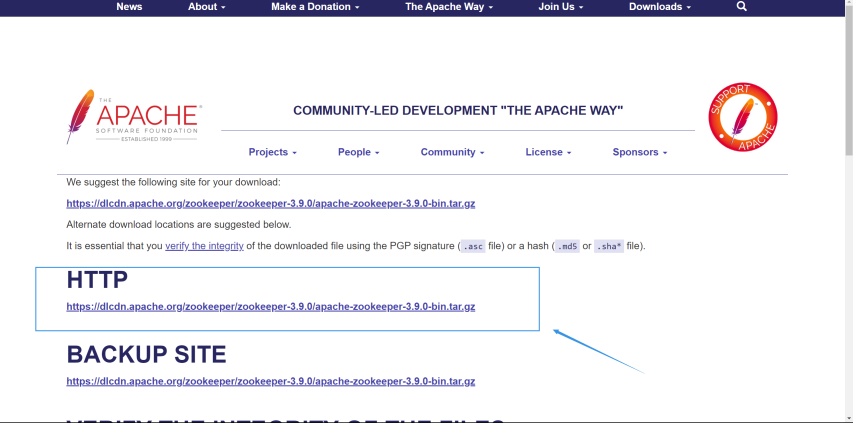Click the Support Apache round badge
The image size is (853, 423).
[743, 117]
